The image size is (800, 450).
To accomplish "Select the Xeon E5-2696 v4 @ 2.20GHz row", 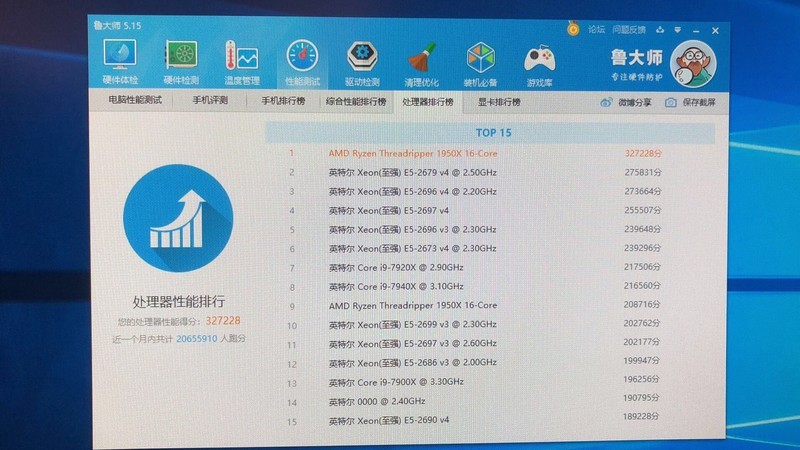I will (x=476, y=191).
